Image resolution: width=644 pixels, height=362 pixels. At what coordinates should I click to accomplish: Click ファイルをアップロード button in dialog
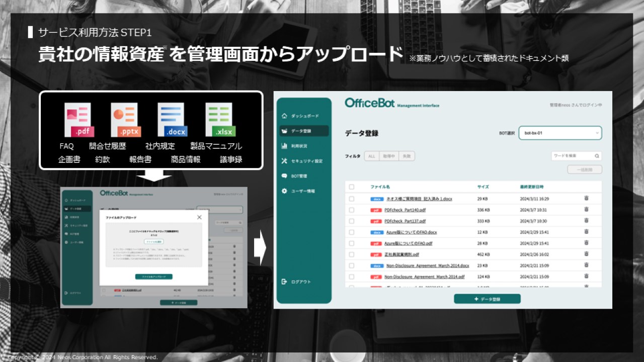point(154,277)
